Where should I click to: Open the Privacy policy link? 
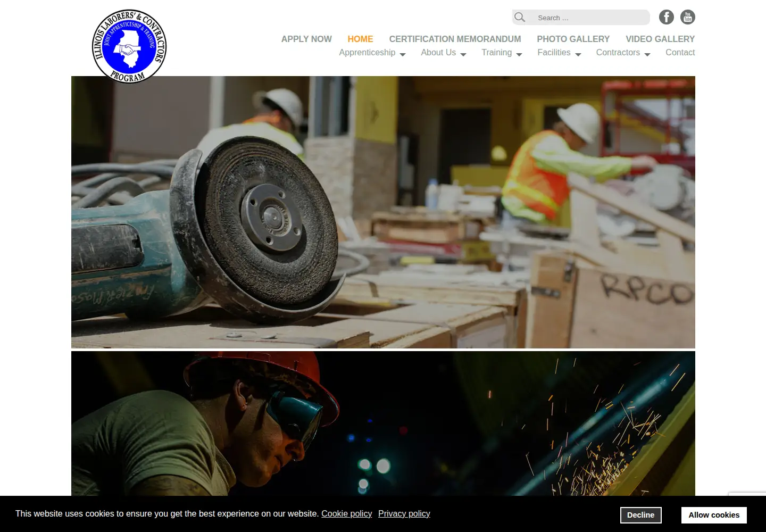[x=404, y=513]
